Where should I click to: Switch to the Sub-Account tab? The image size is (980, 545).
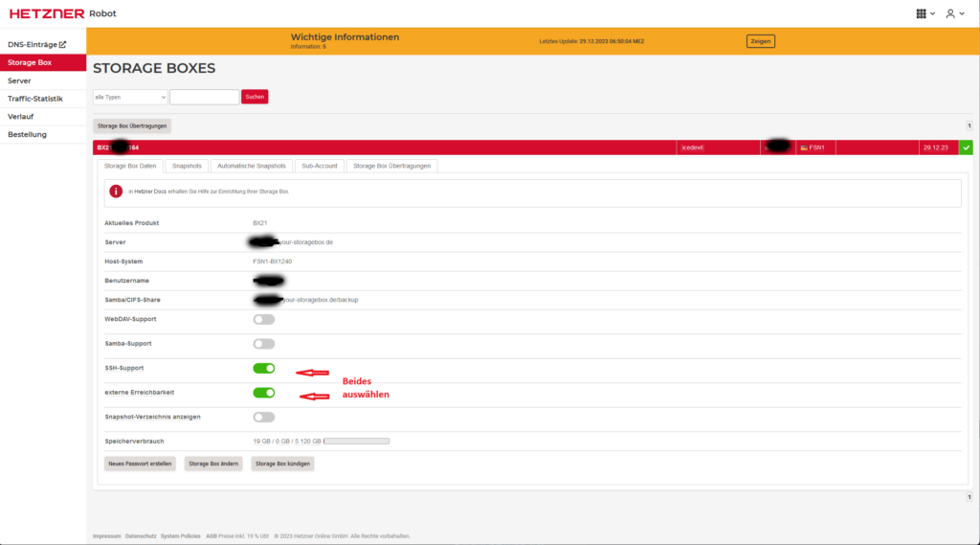tap(320, 166)
